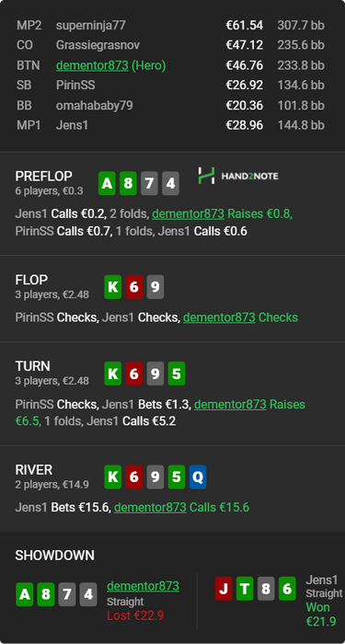The image size is (345, 644).
Task: Click the grey 9 card in river board
Action: coord(155,477)
